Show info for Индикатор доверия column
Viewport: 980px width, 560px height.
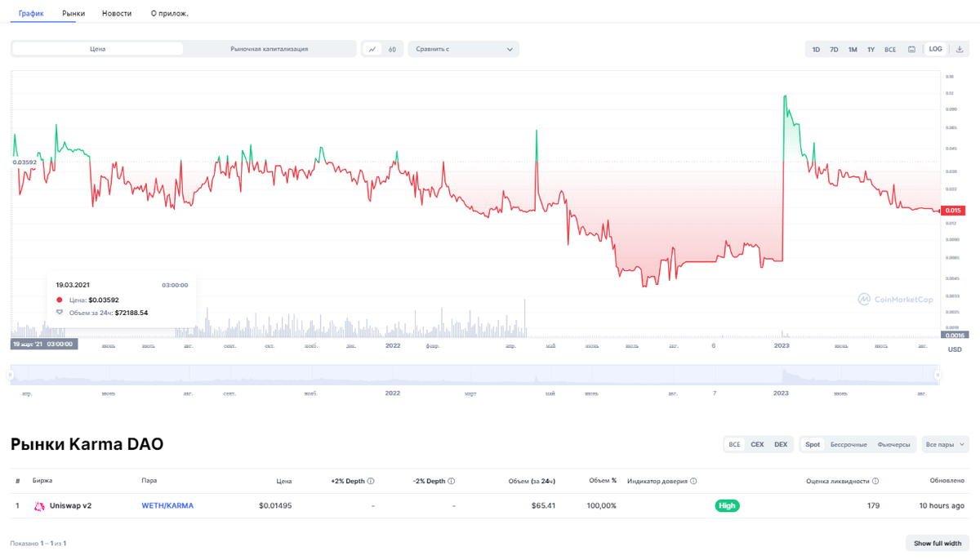tap(693, 482)
